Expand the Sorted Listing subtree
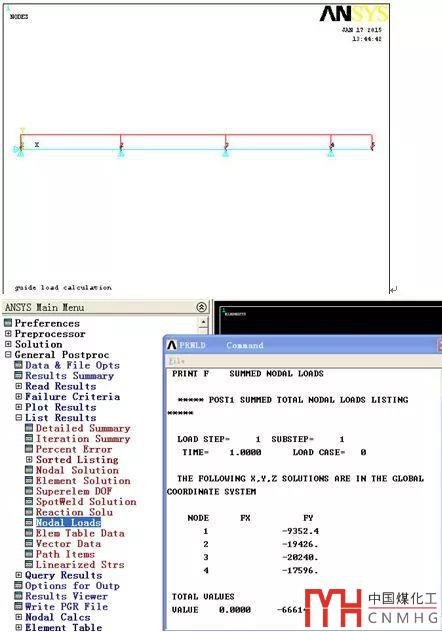 [29, 459]
